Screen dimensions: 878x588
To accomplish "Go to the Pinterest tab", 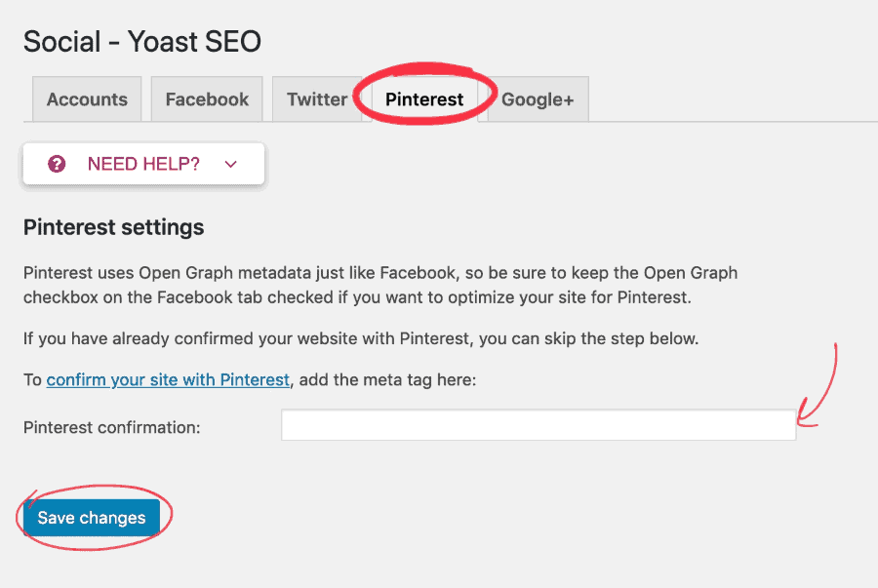I will (424, 99).
